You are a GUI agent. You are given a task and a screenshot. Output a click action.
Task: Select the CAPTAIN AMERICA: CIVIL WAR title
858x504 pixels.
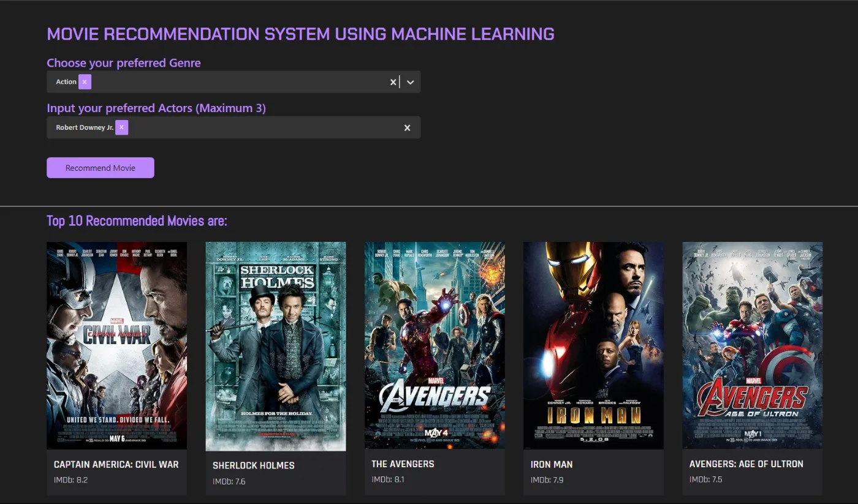pyautogui.click(x=116, y=465)
